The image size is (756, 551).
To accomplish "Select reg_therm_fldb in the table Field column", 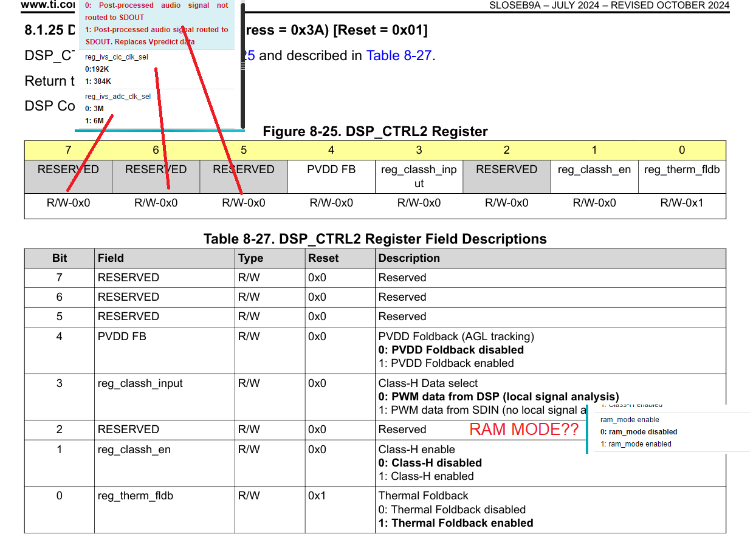I will 135,496.
